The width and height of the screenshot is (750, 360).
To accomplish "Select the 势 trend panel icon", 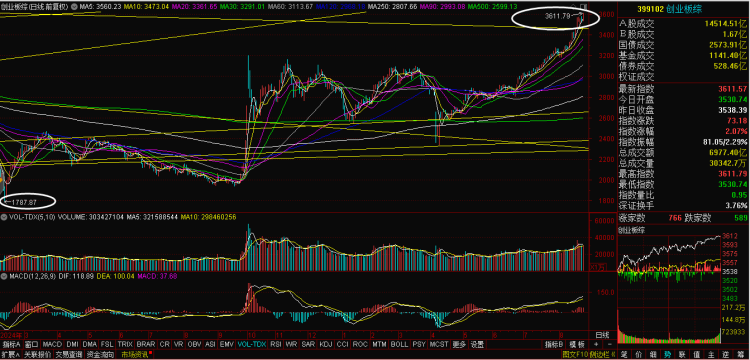I will point(667,355).
